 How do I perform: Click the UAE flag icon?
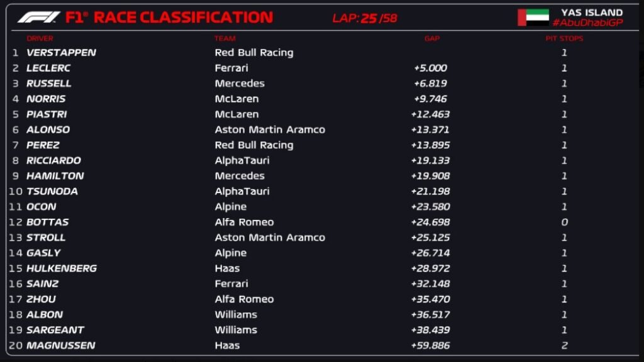coord(533,18)
